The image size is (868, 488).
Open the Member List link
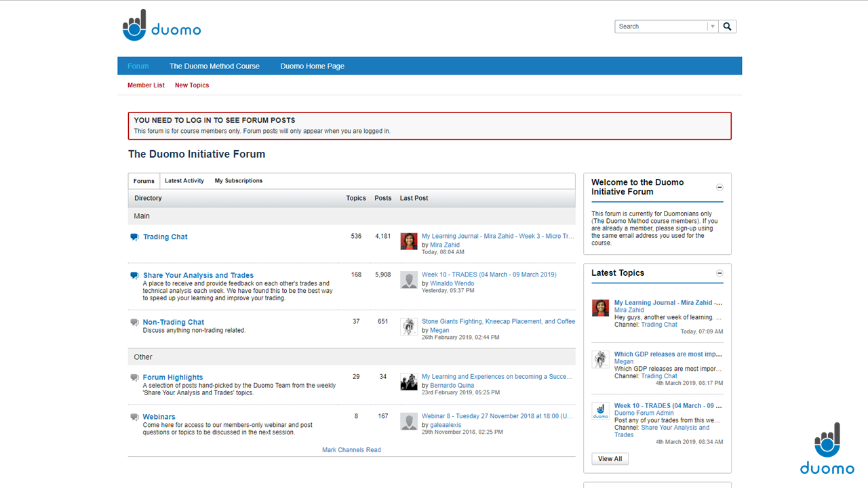point(146,85)
